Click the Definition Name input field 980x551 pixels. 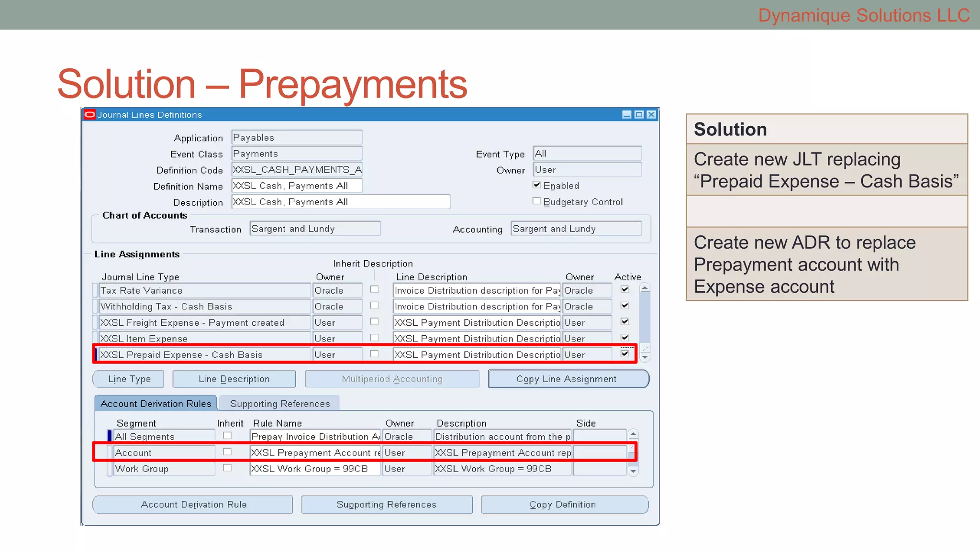[297, 186]
